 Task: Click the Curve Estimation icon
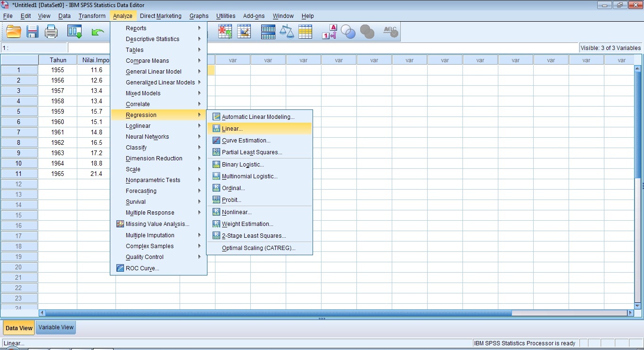216,140
